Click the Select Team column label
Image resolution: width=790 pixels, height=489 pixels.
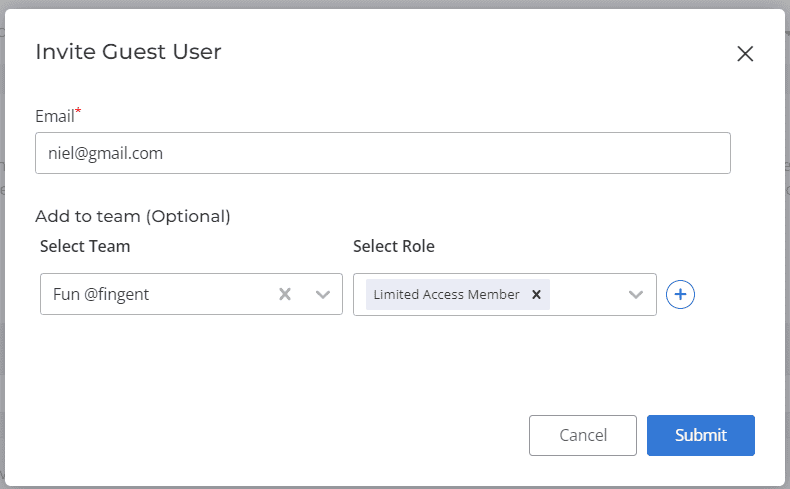tap(85, 246)
